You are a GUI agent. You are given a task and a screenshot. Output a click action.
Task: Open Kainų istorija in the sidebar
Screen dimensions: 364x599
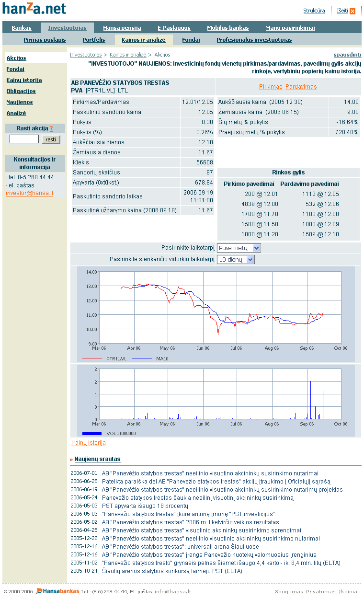(x=24, y=80)
